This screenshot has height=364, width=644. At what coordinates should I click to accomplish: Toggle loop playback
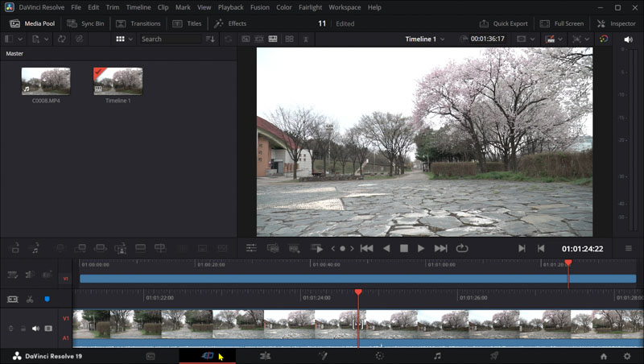462,248
